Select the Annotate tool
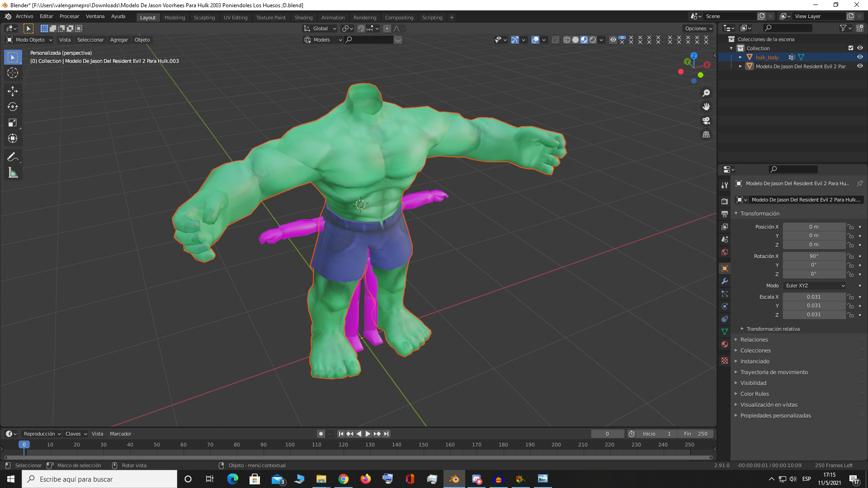 pyautogui.click(x=13, y=157)
